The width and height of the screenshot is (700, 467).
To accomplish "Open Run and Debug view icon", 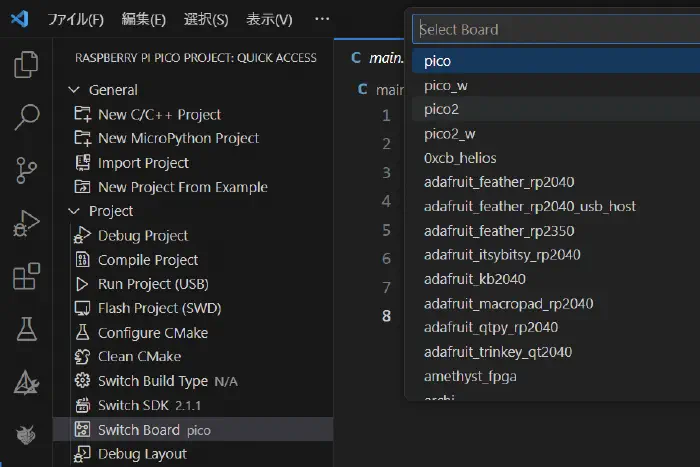I will 26,224.
